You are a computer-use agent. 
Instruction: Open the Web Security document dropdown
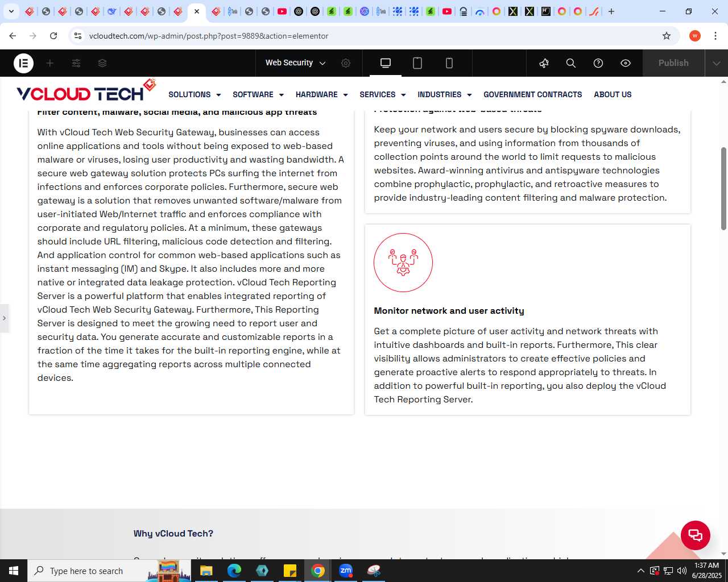(295, 63)
